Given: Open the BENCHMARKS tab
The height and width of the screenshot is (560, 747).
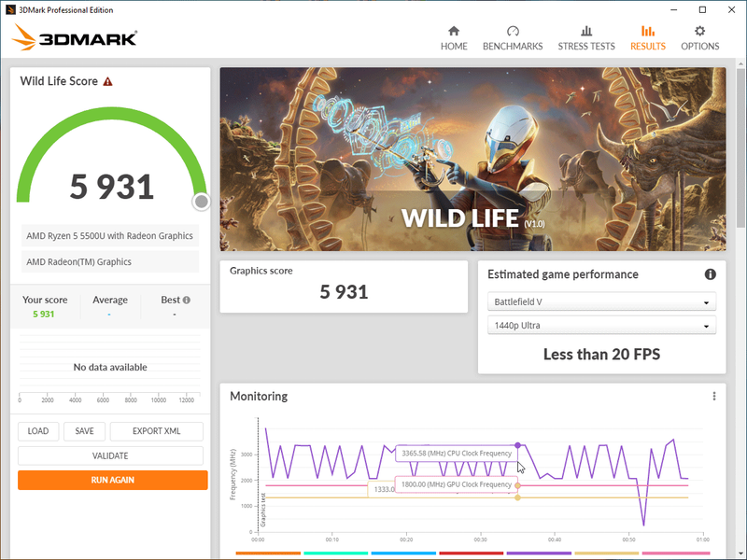Looking at the screenshot, I should click(x=513, y=38).
